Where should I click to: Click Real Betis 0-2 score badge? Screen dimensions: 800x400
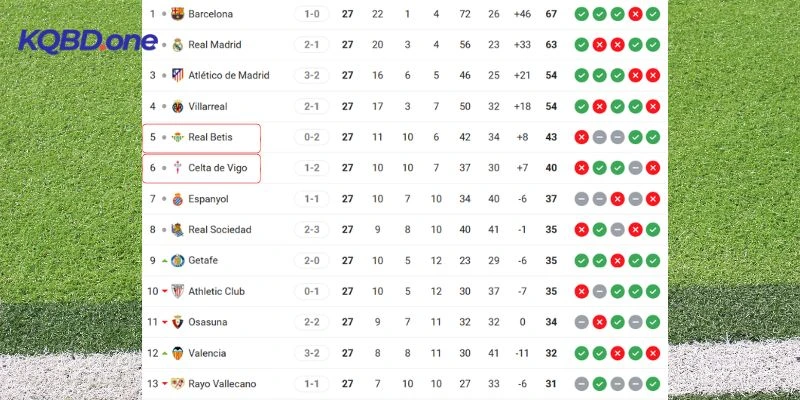(x=311, y=137)
